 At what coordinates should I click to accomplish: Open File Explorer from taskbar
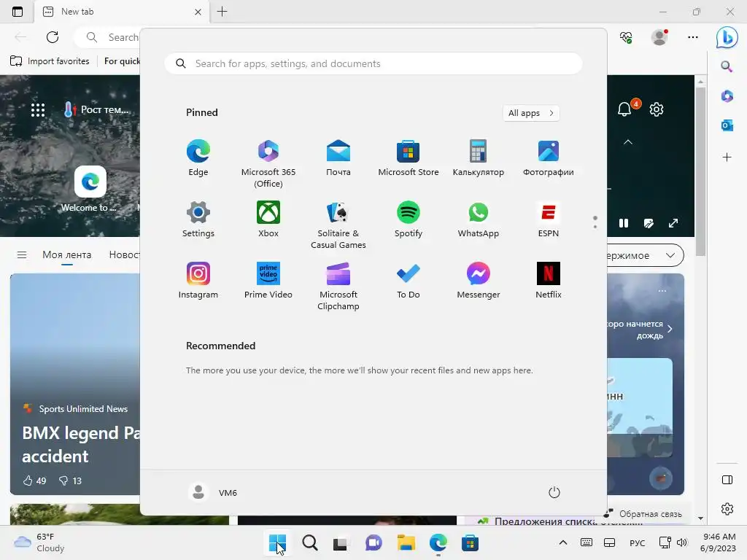(406, 542)
